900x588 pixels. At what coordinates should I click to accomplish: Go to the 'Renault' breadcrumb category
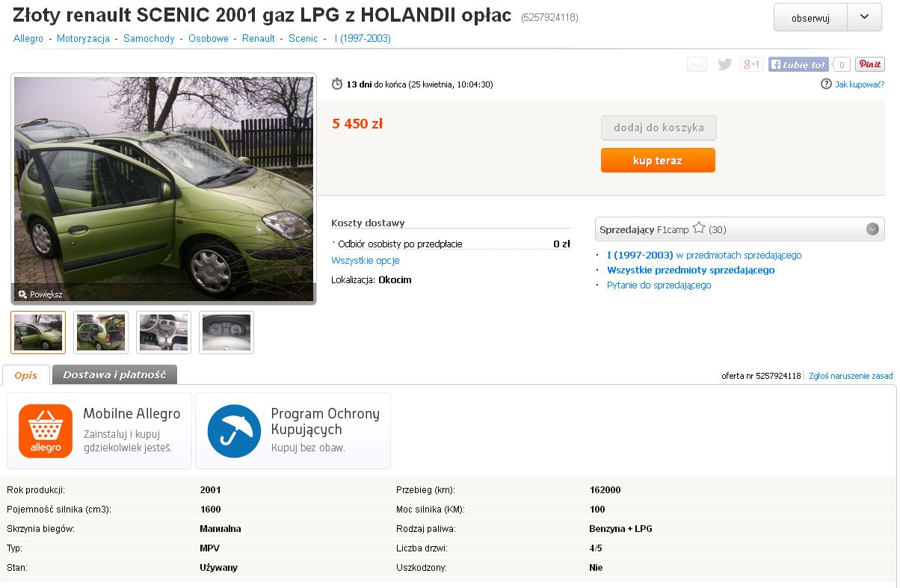click(x=259, y=38)
